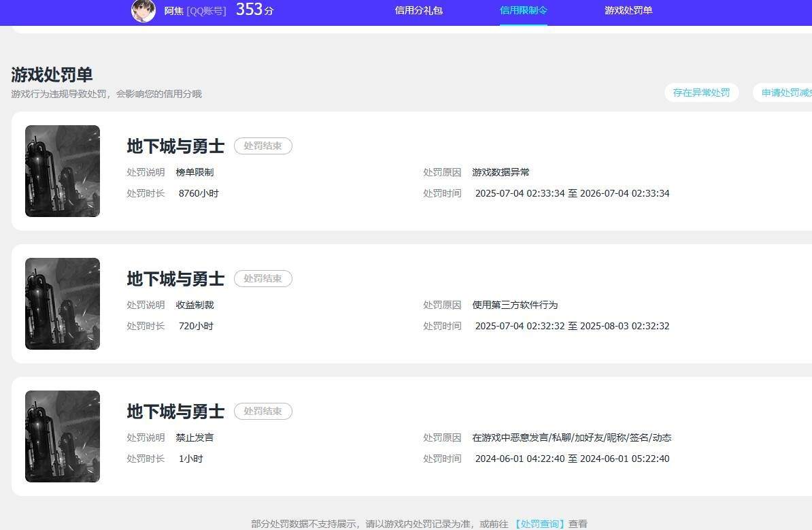Click the 存在异常处罚 button
The height and width of the screenshot is (530, 812).
coord(701,93)
